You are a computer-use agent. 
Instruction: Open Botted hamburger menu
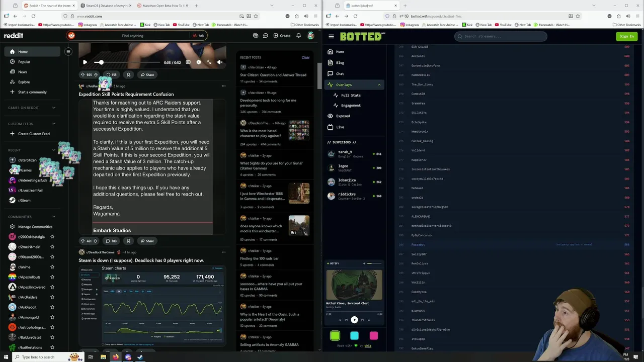[331, 36]
